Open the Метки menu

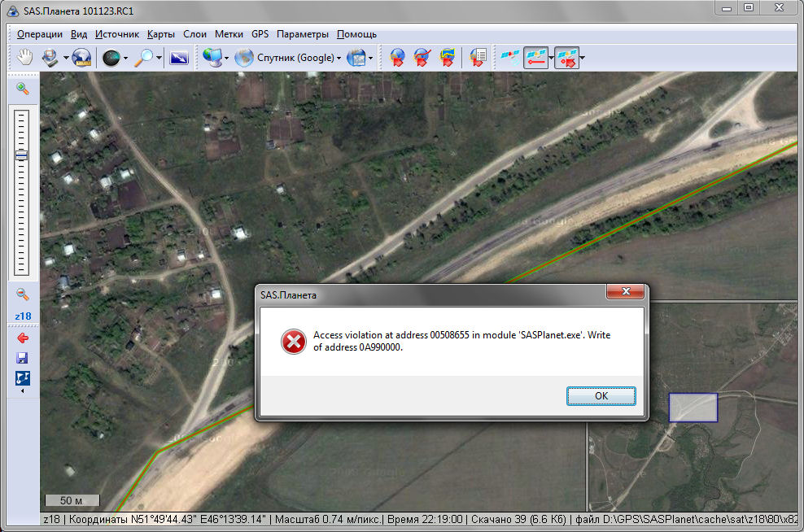point(229,34)
